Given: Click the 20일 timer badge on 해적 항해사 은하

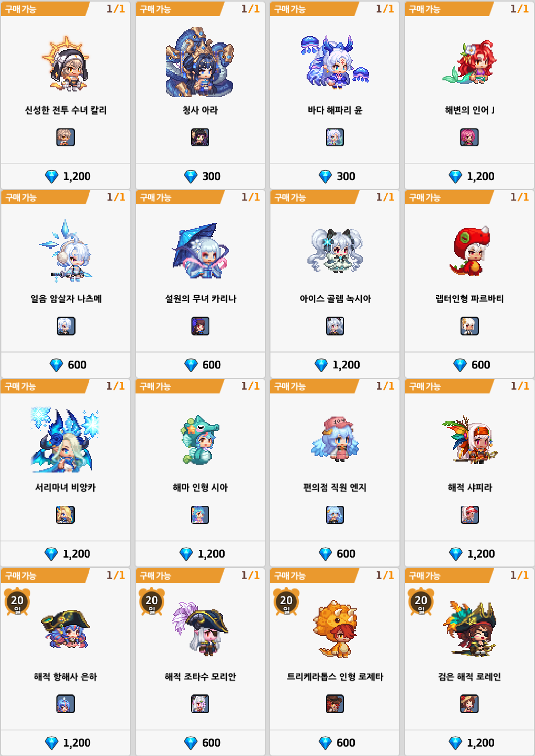Looking at the screenshot, I should pos(17,601).
